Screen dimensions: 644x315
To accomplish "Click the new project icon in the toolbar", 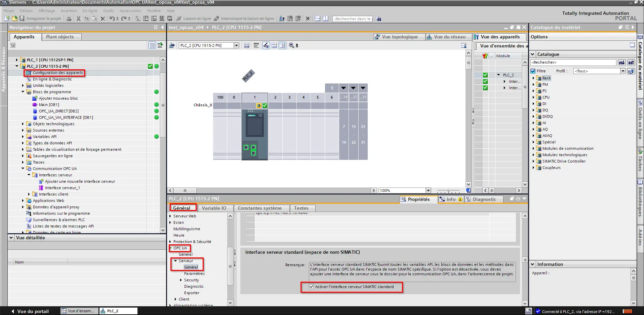I will click(7, 19).
